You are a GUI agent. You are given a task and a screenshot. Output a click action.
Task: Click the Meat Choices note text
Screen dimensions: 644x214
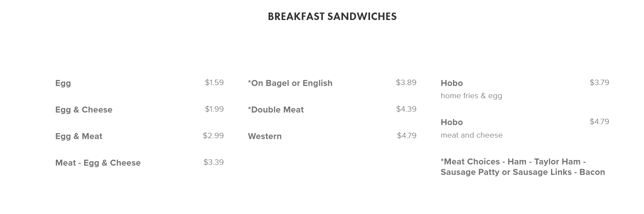tap(522, 167)
